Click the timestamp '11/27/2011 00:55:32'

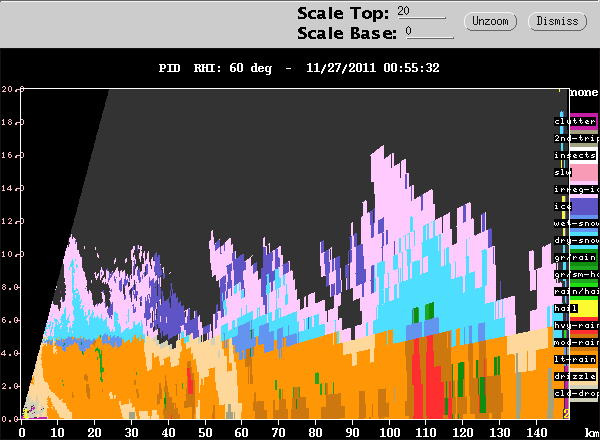373,68
